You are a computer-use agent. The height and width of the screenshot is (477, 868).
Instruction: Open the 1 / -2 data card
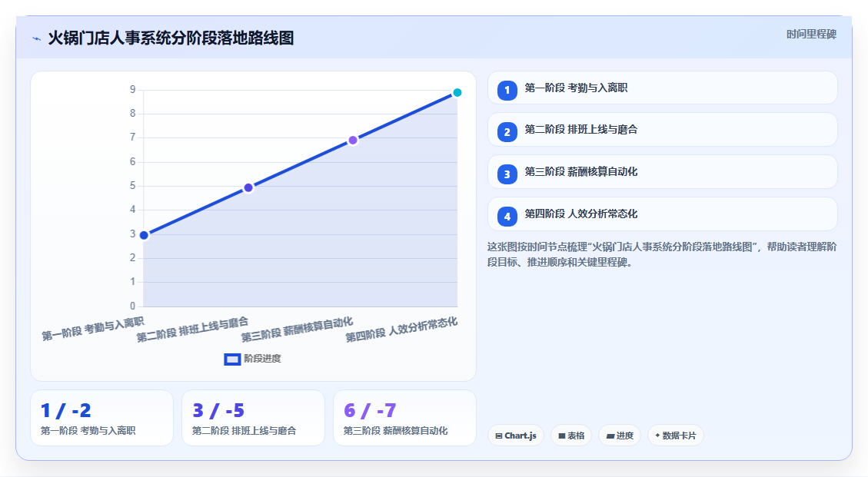(101, 418)
